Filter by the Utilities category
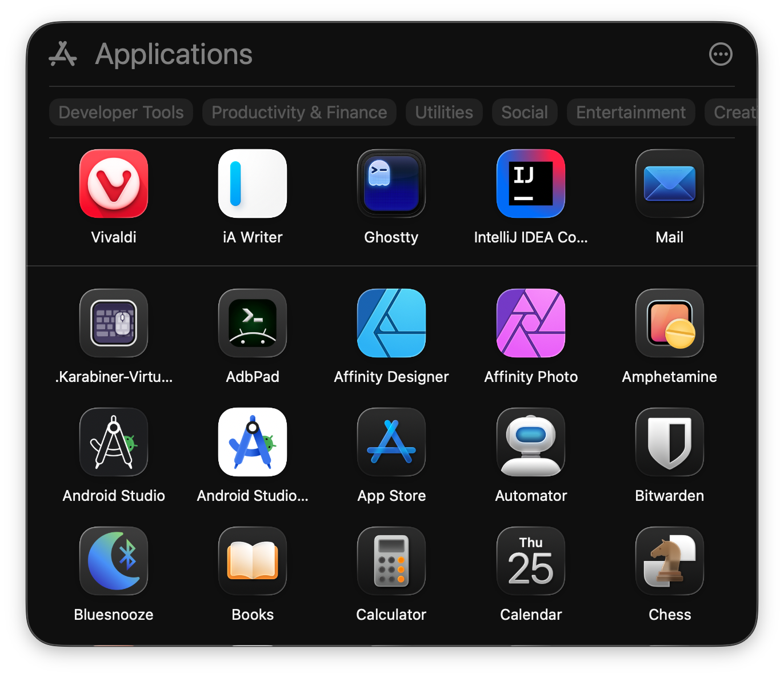The height and width of the screenshot is (677, 784). [x=444, y=112]
